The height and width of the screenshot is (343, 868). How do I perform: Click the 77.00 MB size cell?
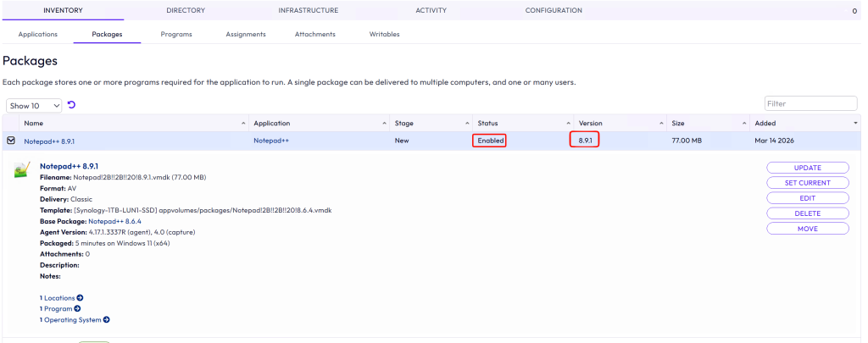click(687, 141)
